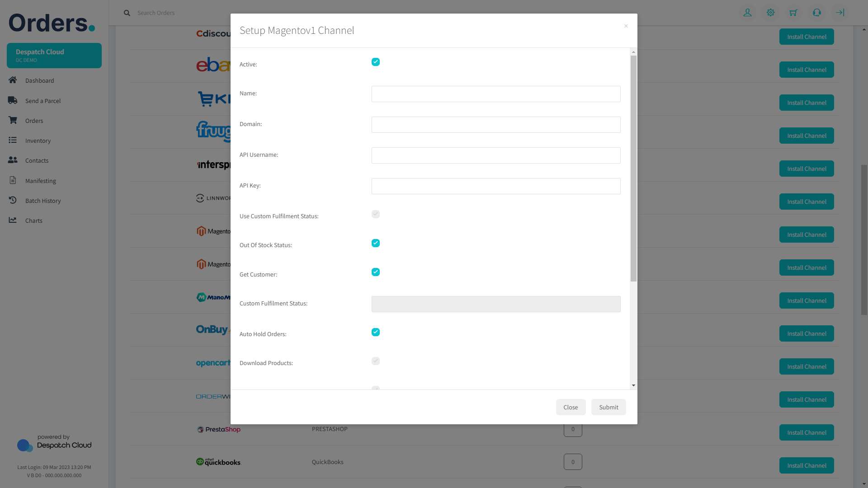Open Manifesting in the sidebar
The height and width of the screenshot is (488, 868).
(x=41, y=181)
